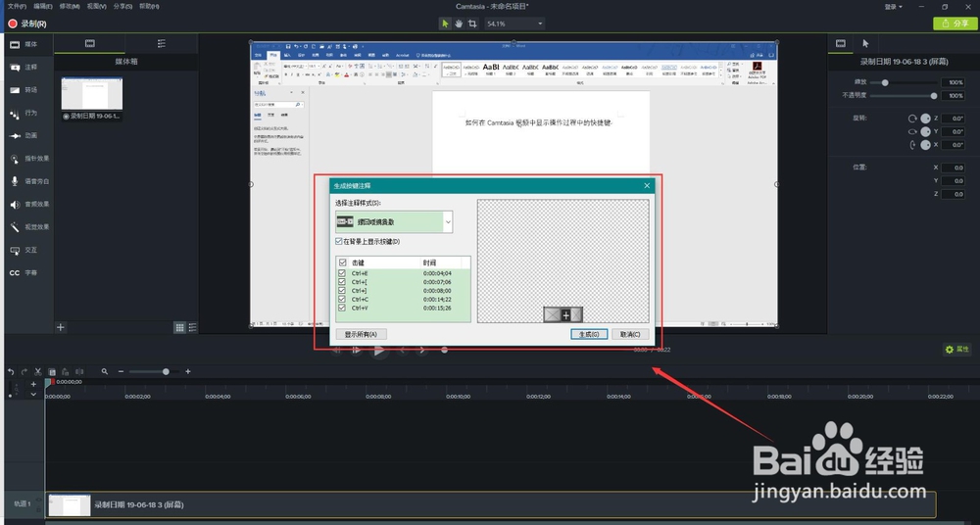Toggle "在背景上显示按键" checkbox
This screenshot has height=525, width=980.
339,241
